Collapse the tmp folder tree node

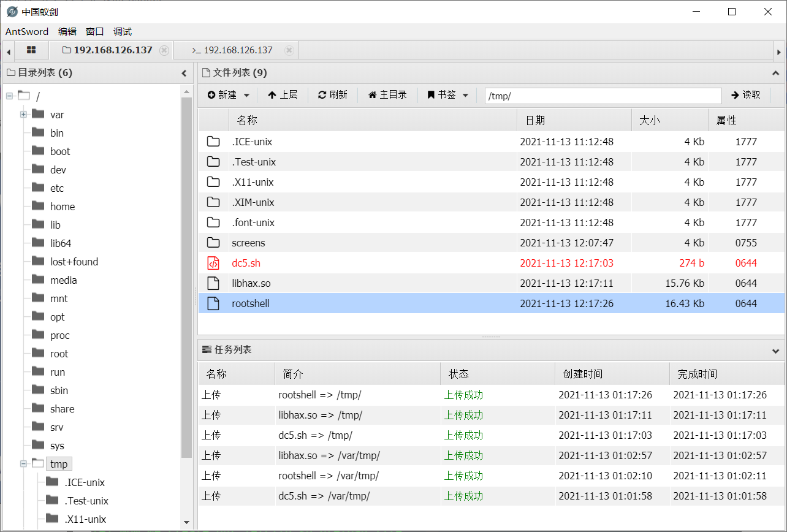coord(23,464)
